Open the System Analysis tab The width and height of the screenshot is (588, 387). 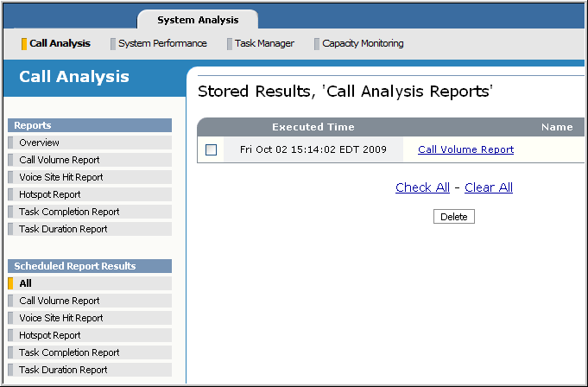pos(198,20)
